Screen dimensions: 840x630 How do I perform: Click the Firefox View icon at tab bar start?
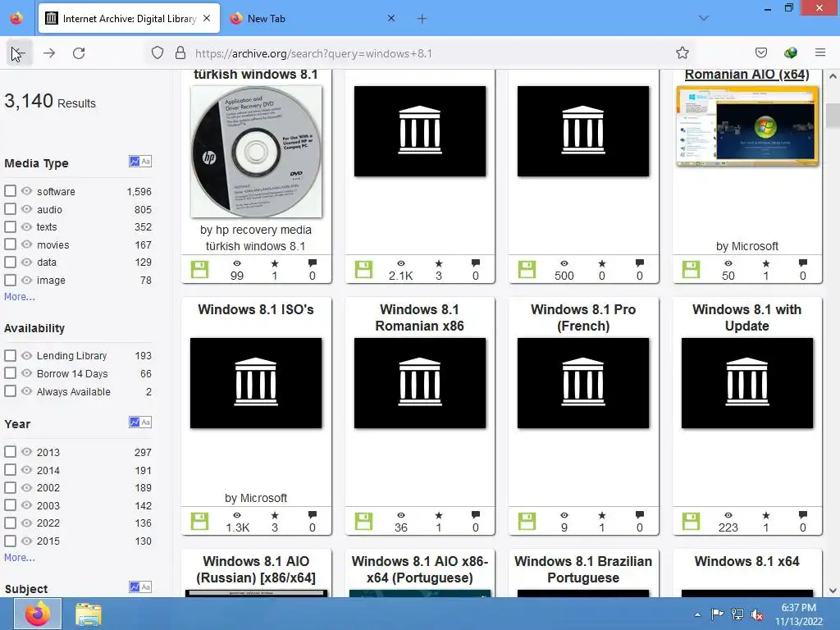coord(16,18)
